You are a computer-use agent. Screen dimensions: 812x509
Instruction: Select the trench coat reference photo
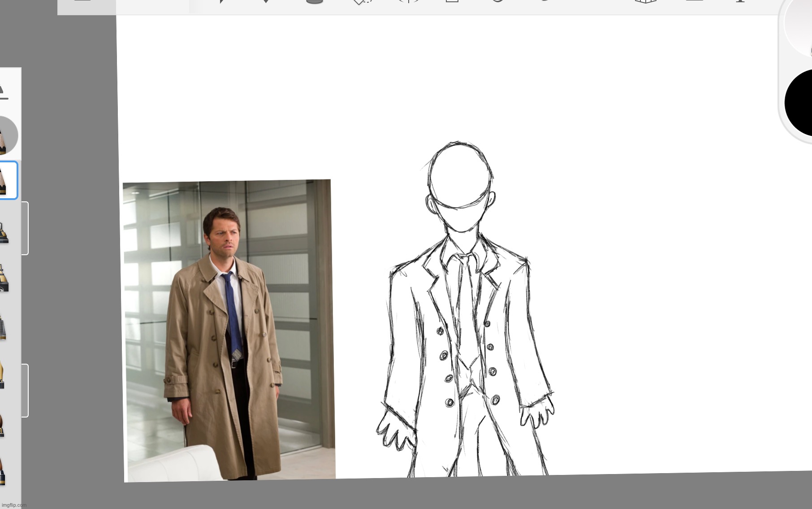point(229,331)
